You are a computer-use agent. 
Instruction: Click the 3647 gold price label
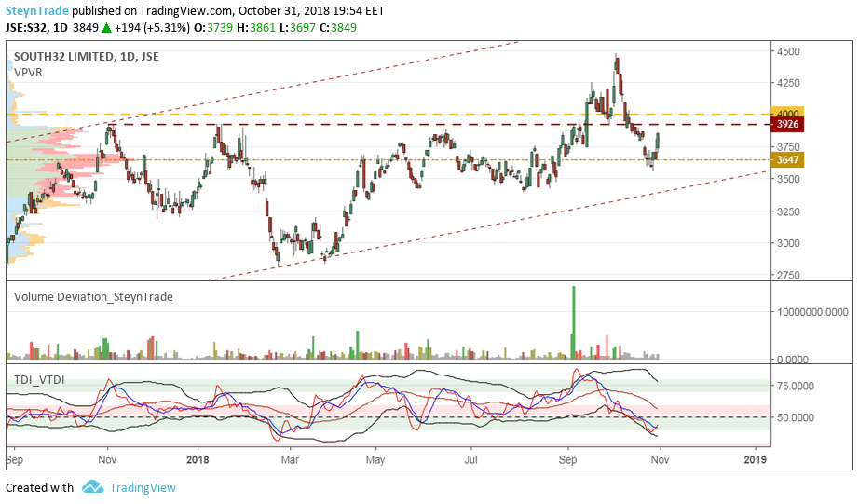pyautogui.click(x=788, y=160)
